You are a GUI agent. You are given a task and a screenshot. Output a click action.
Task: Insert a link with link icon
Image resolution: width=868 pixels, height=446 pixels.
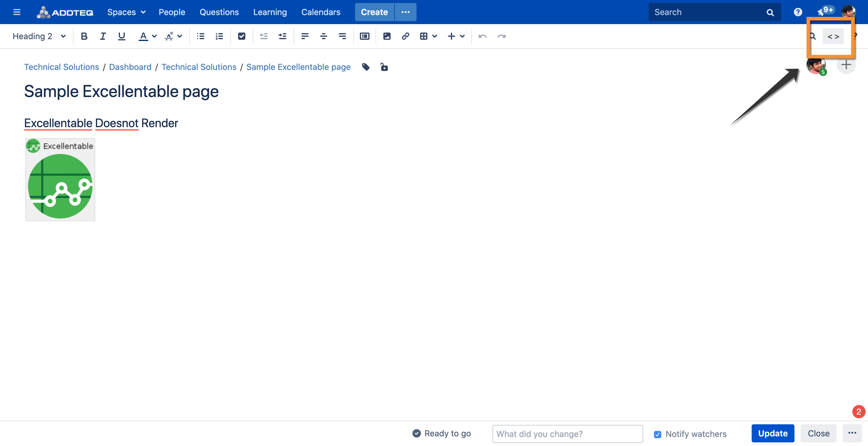click(x=405, y=36)
